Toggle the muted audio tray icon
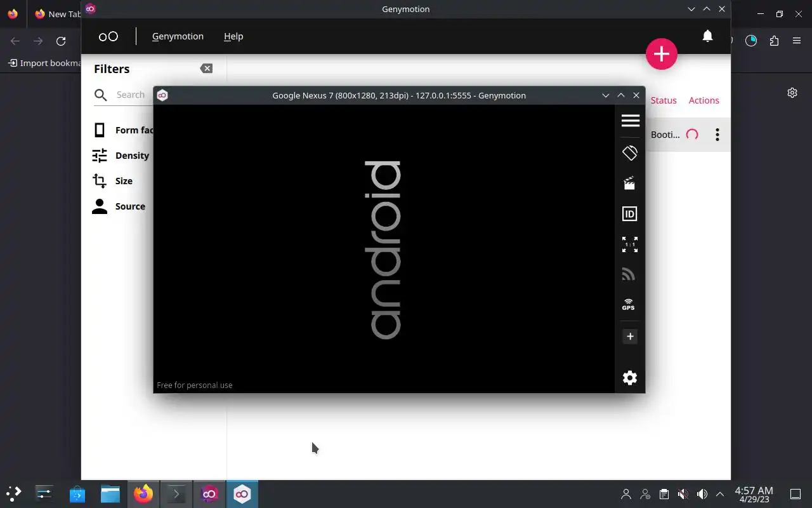 click(683, 494)
